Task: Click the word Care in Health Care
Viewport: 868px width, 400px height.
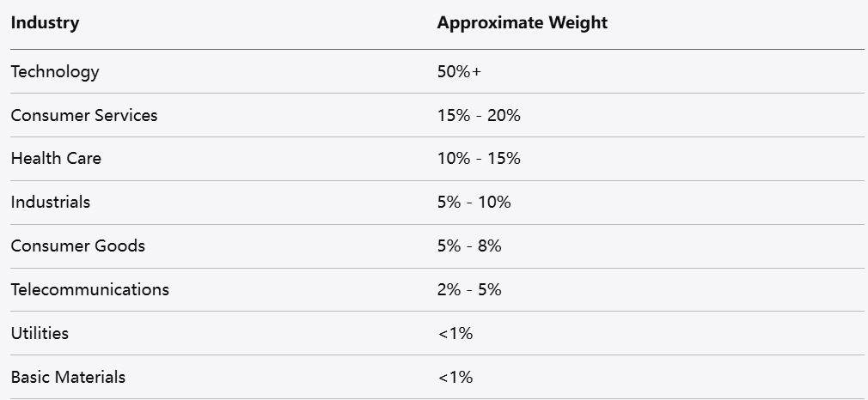Action: point(83,159)
